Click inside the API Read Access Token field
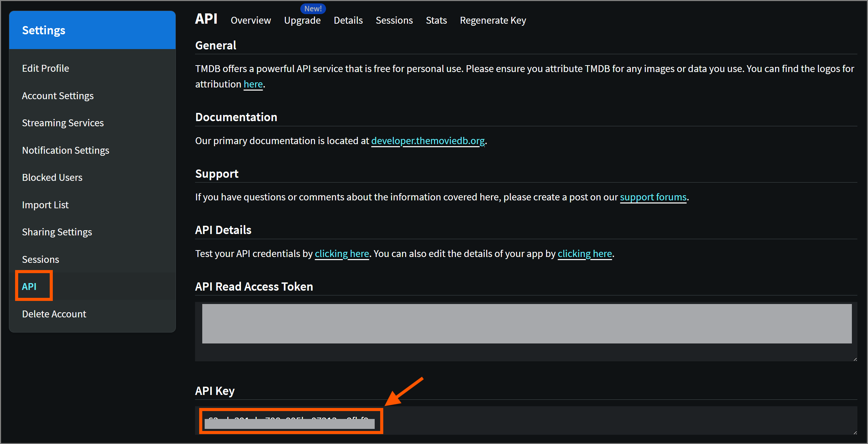 (x=526, y=331)
